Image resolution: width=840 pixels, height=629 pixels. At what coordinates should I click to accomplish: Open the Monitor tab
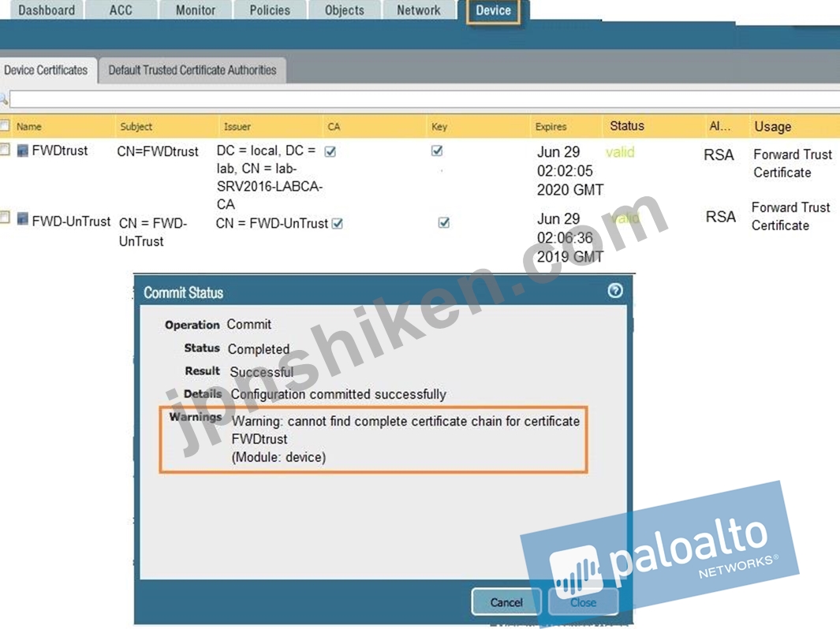[x=196, y=10]
